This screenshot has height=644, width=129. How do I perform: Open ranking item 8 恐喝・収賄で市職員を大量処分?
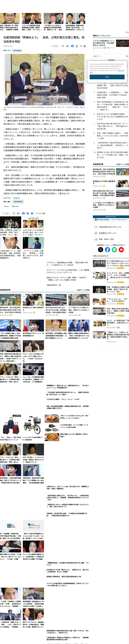click(112, 136)
